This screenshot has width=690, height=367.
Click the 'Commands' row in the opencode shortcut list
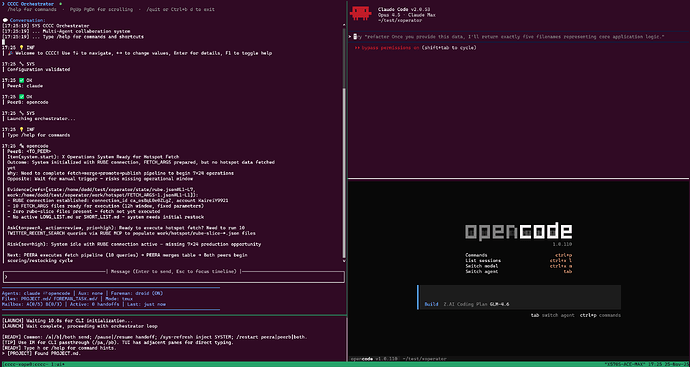pos(518,255)
